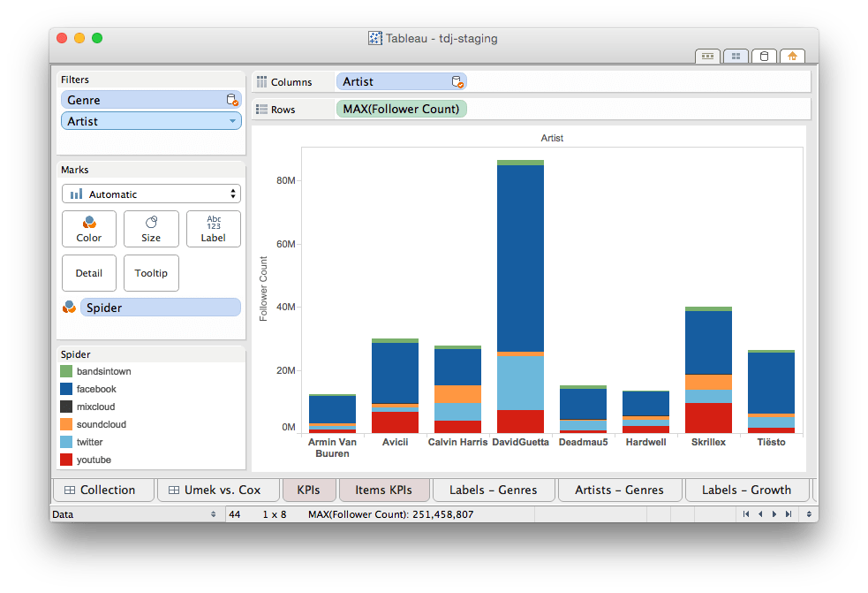Screen dimensions: 868x593
Task: Click the MAX(Follower Count) status bar summary
Action: pos(391,514)
